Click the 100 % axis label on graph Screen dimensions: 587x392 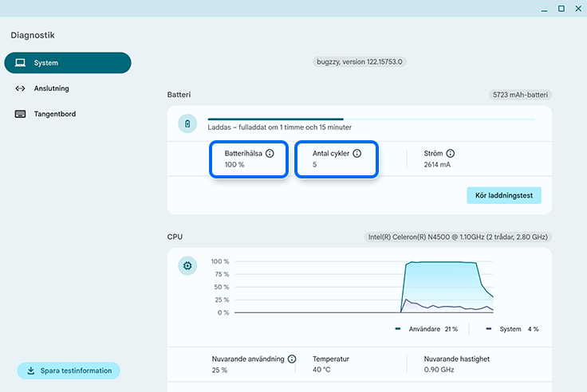point(220,261)
